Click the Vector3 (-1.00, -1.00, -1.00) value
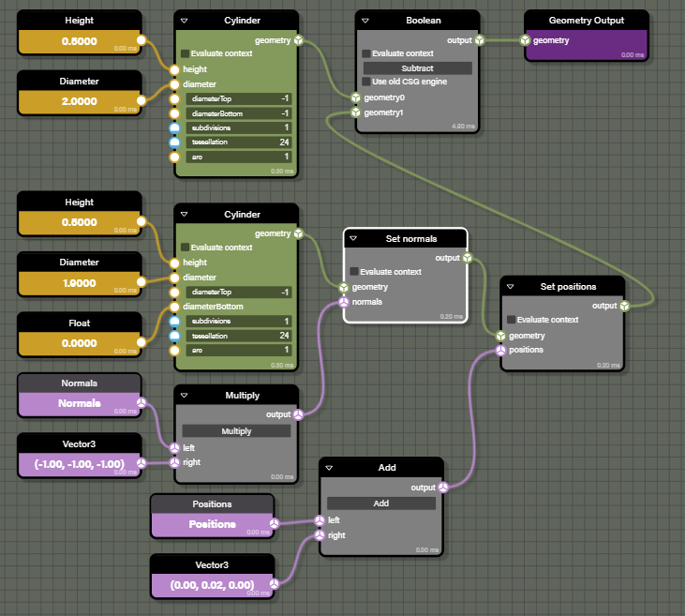The image size is (685, 616). (79, 464)
